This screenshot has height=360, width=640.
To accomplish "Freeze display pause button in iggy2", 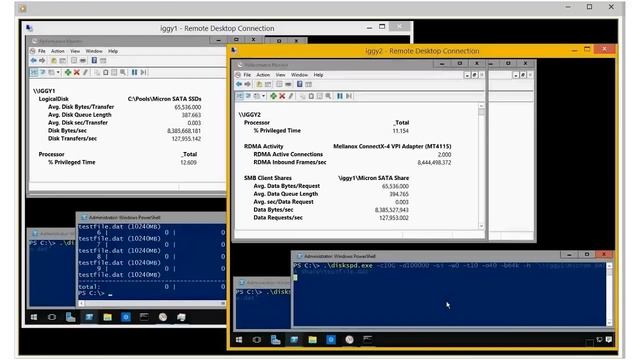I will [x=340, y=96].
